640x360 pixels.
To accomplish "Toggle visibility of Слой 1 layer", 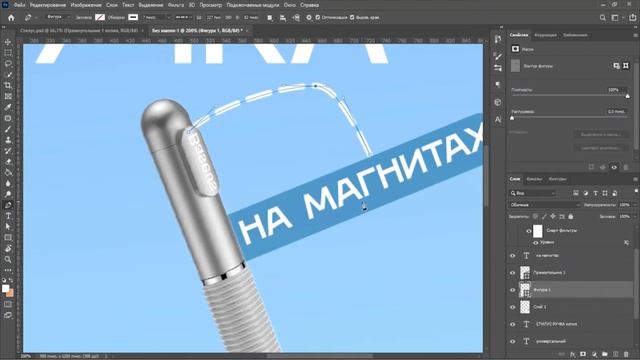I will pos(513,307).
